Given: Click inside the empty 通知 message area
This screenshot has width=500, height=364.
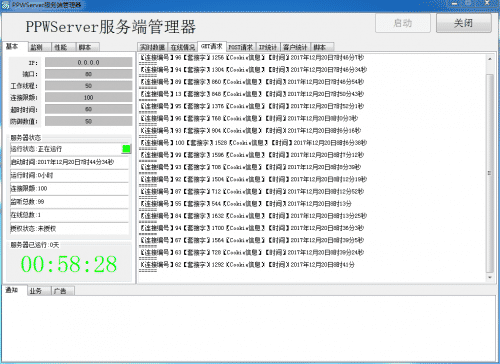Looking at the screenshot, I should tap(249, 328).
